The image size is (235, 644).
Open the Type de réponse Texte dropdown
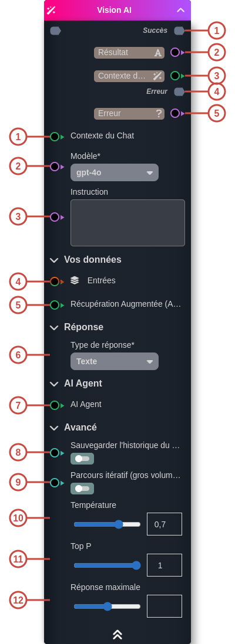115,361
